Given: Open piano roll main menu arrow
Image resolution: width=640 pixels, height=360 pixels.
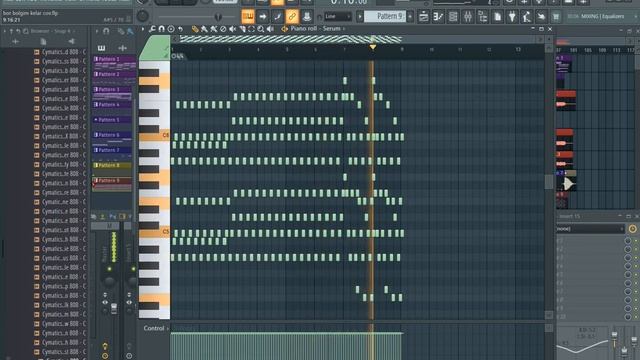Looking at the screenshot, I should pos(143,29).
